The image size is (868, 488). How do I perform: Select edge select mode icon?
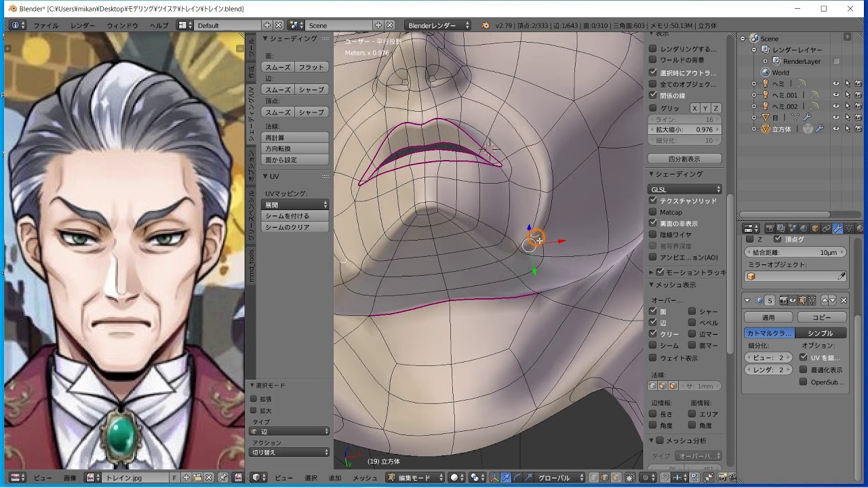(605, 478)
